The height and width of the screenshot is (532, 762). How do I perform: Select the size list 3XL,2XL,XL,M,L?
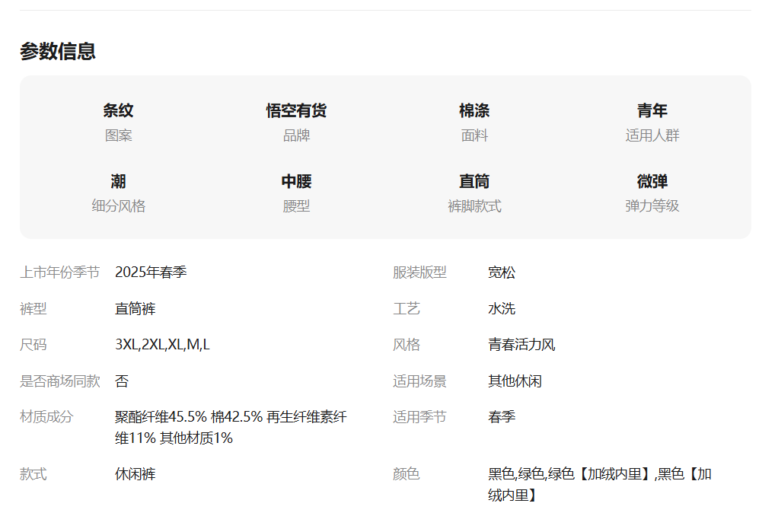point(162,345)
